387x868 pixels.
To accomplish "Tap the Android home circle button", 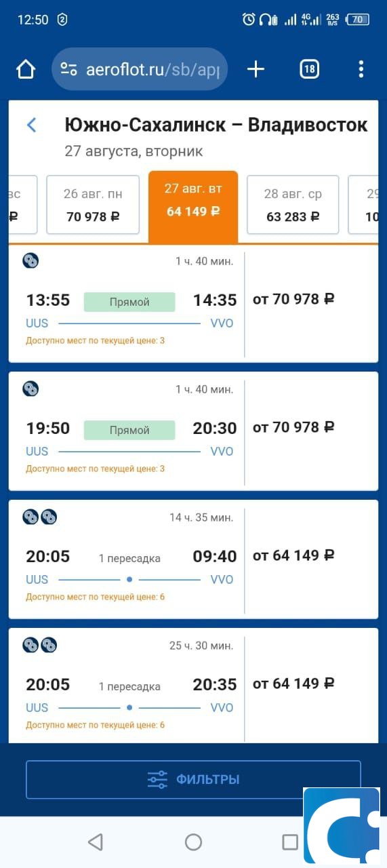I will [193, 842].
